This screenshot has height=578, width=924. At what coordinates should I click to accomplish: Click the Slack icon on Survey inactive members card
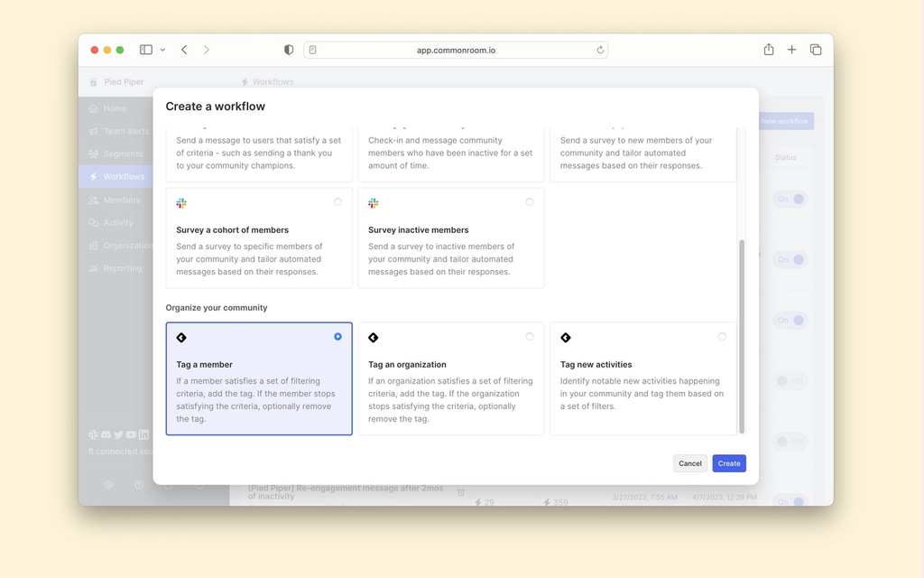[x=374, y=202]
